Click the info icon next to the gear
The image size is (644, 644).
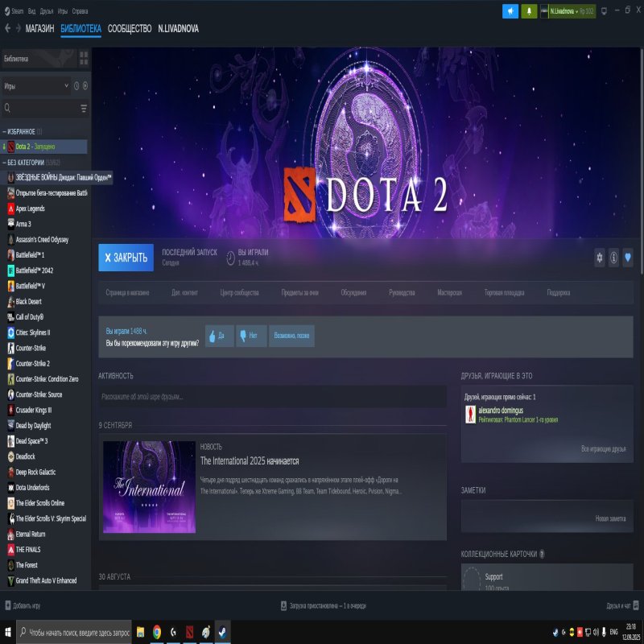[613, 258]
